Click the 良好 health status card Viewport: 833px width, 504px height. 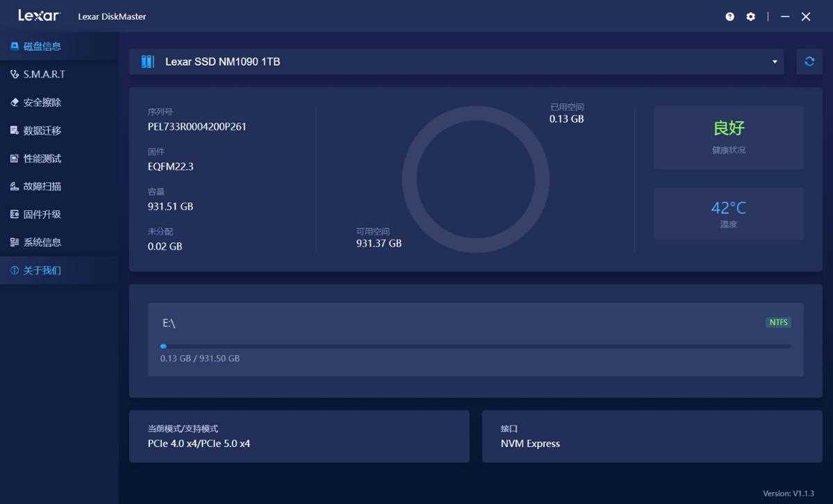(x=728, y=137)
